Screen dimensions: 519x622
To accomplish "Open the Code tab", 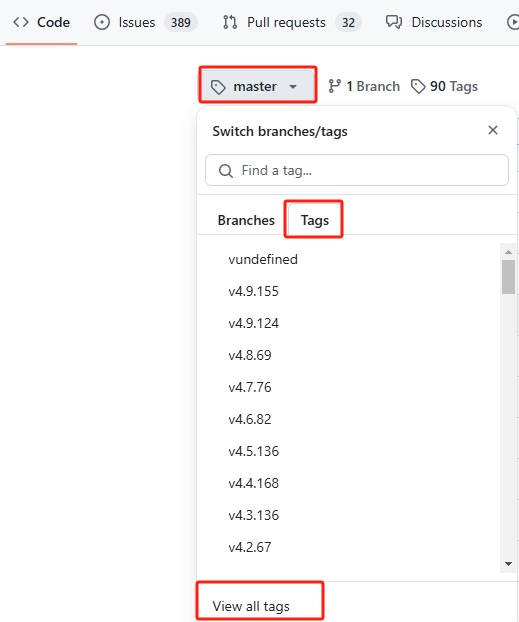I will click(x=41, y=22).
